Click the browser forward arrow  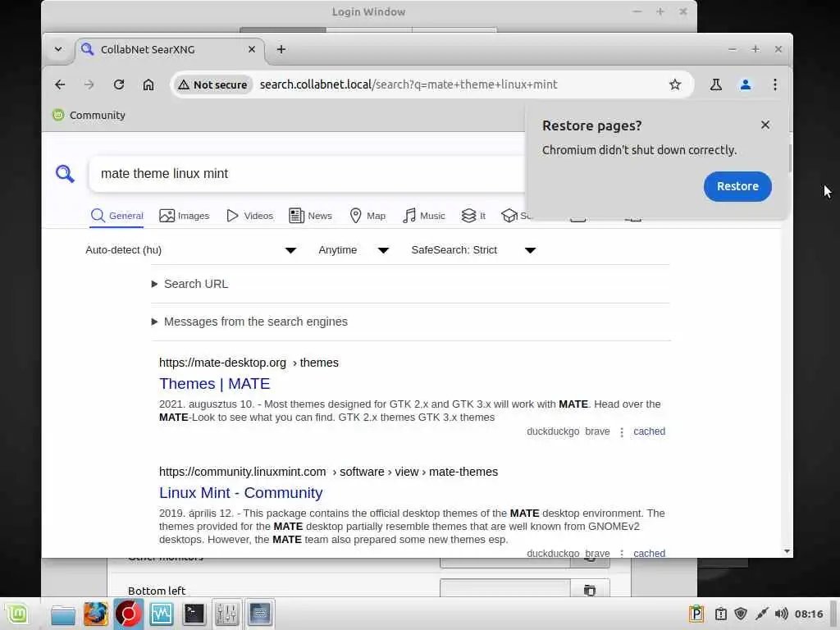89,84
